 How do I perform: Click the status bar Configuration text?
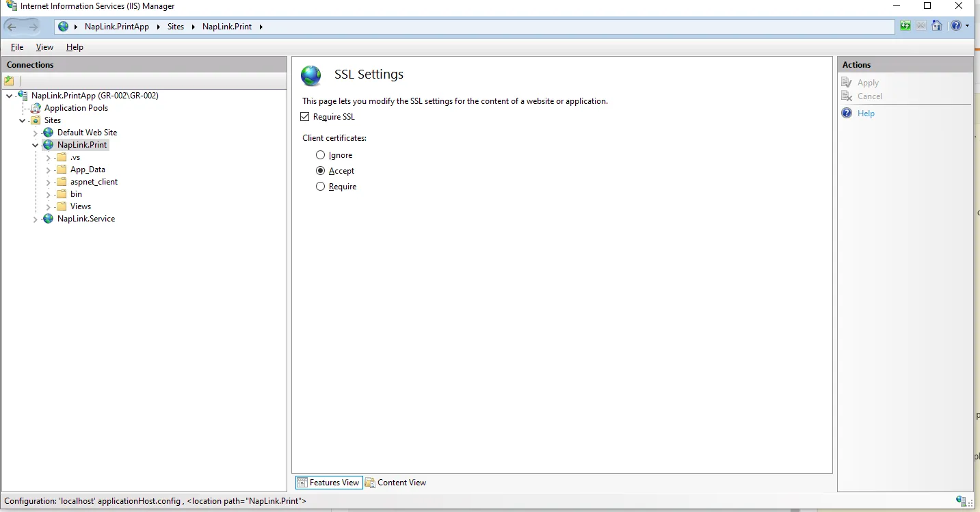(155, 501)
